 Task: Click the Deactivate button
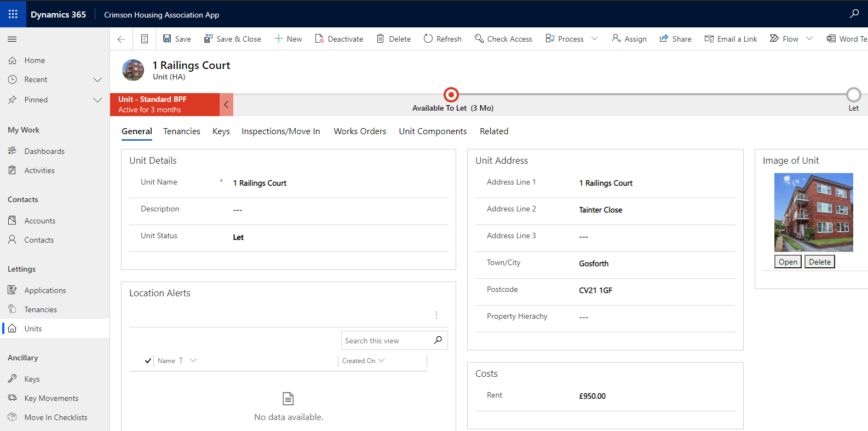coord(339,39)
